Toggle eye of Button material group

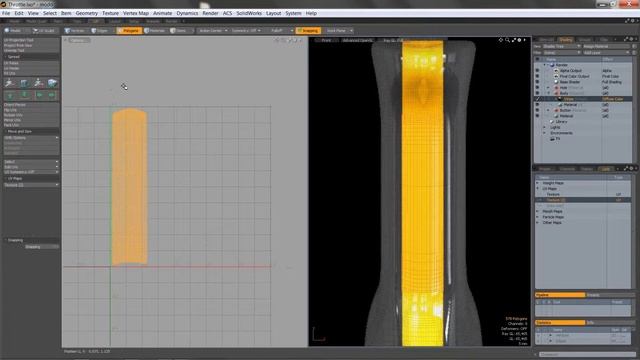click(537, 110)
